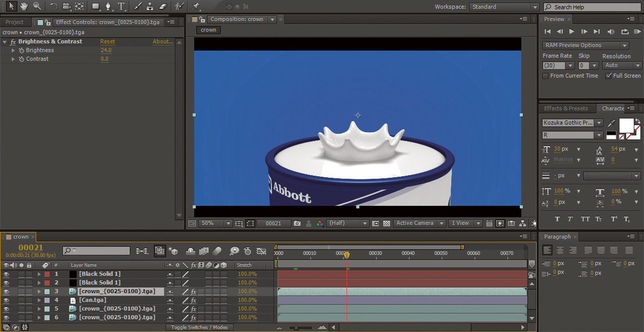Open the (Half) resolution dropdown
644x332 pixels.
click(x=348, y=223)
